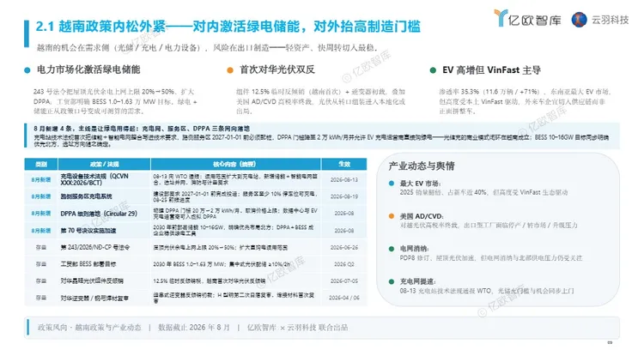Click the date cell 2026-06-26
Image resolution: width=644 pixels, height=362 pixels.
pos(344,248)
